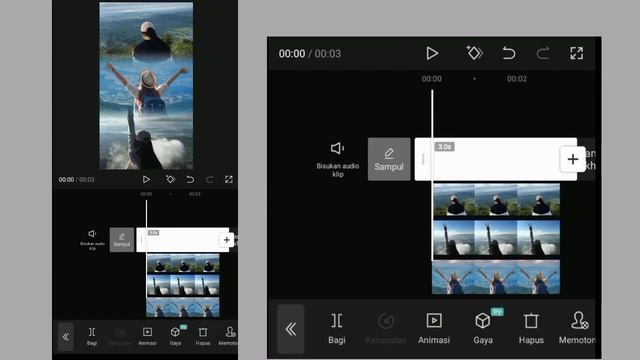
Task: Delete the clip with Hapus in the enlarged toolbar
Action: [531, 329]
